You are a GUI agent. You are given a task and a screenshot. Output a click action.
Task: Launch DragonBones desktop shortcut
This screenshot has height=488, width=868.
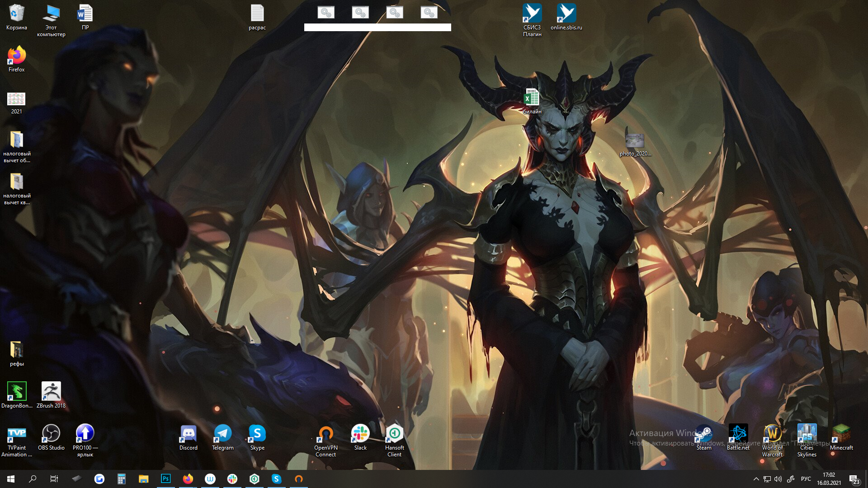tap(17, 395)
